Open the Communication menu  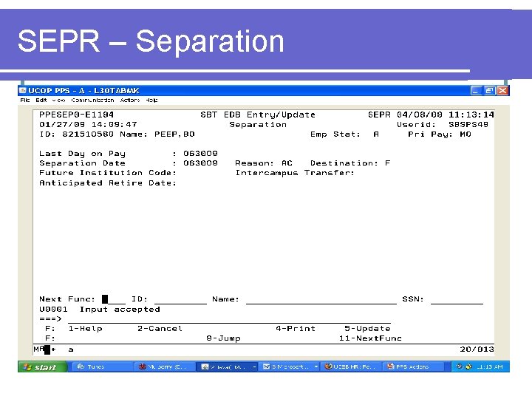pyautogui.click(x=92, y=100)
